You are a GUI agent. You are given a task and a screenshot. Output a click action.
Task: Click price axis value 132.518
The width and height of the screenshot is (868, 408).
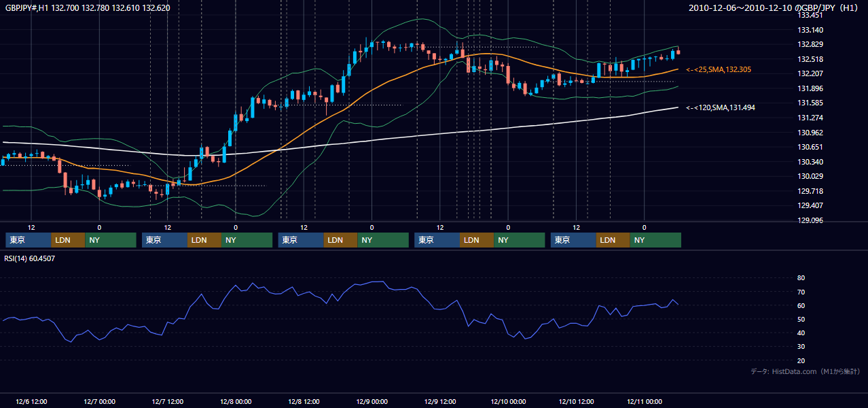810,59
